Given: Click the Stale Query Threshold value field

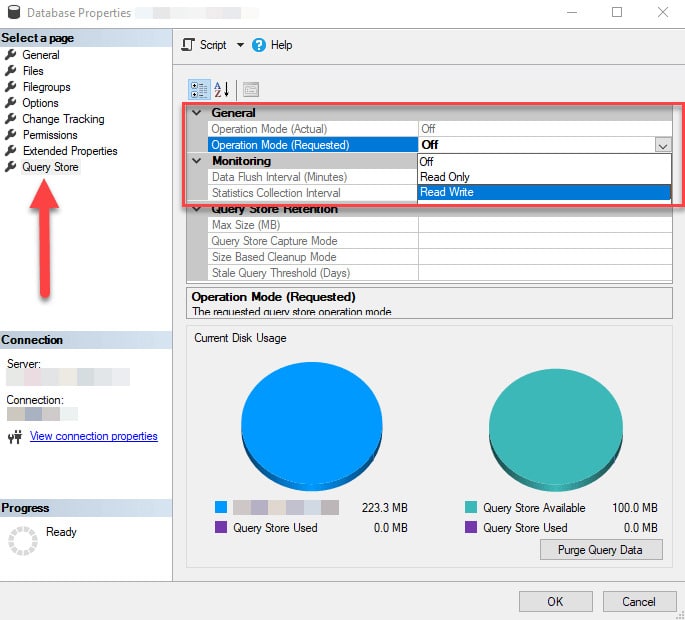Looking at the screenshot, I should click(x=545, y=273).
